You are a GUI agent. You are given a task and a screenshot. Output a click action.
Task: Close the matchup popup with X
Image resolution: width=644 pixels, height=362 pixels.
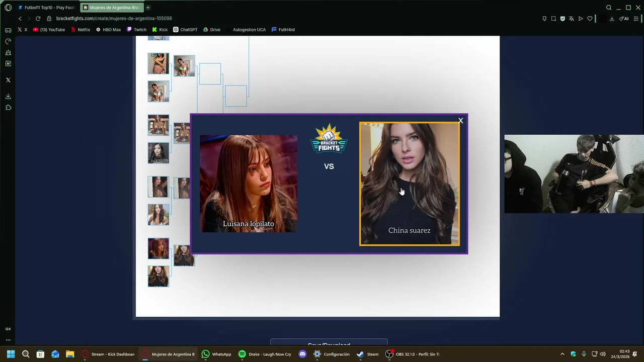click(460, 121)
